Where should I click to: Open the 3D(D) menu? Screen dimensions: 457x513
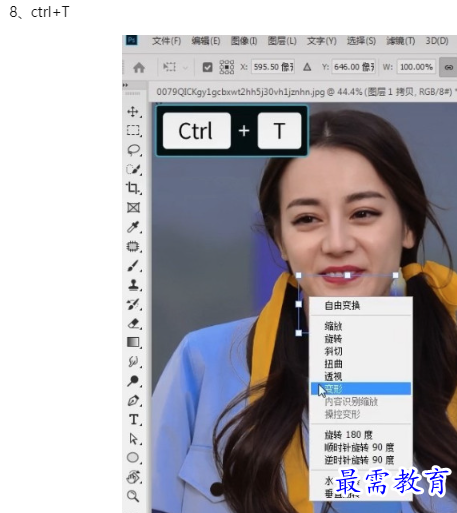pyautogui.click(x=437, y=41)
